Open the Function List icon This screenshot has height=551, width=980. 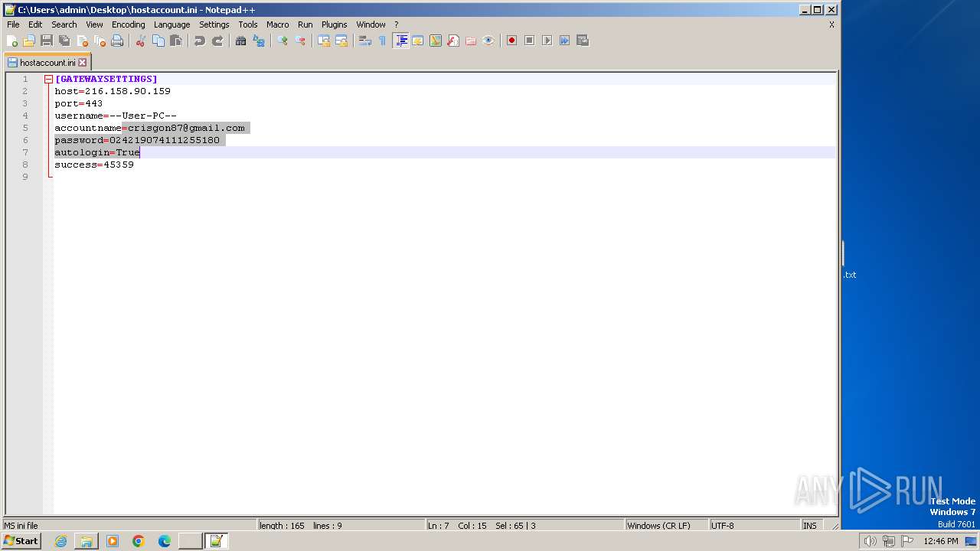pyautogui.click(x=453, y=41)
